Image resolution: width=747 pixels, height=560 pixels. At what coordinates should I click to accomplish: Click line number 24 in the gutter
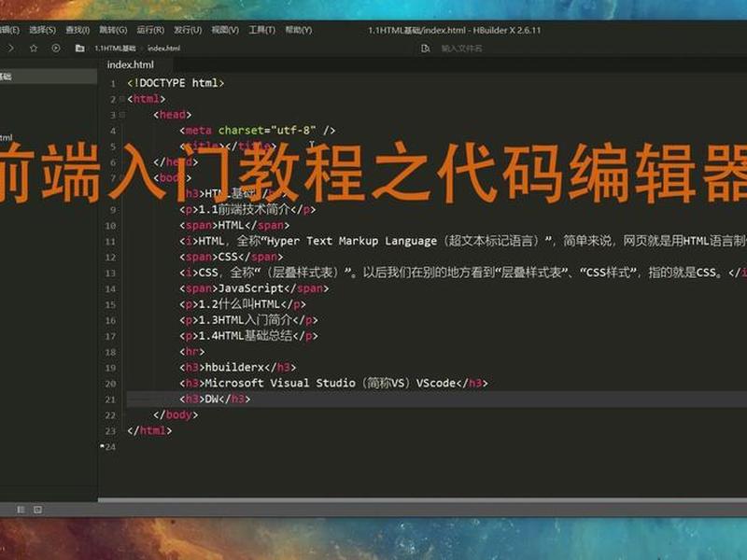click(x=110, y=447)
